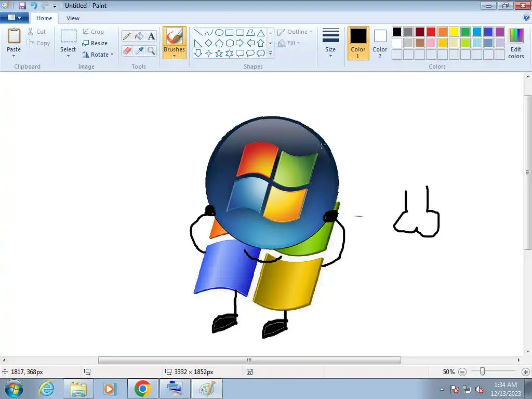This screenshot has width=532, height=399.
Task: Choose the Right triangle shape
Action: click(x=198, y=43)
